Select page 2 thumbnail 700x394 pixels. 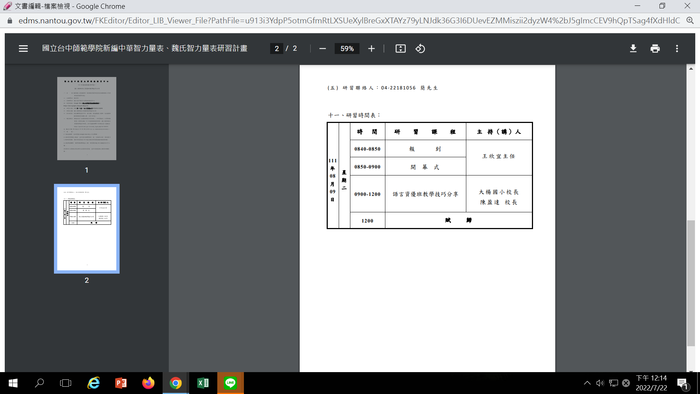click(87, 228)
